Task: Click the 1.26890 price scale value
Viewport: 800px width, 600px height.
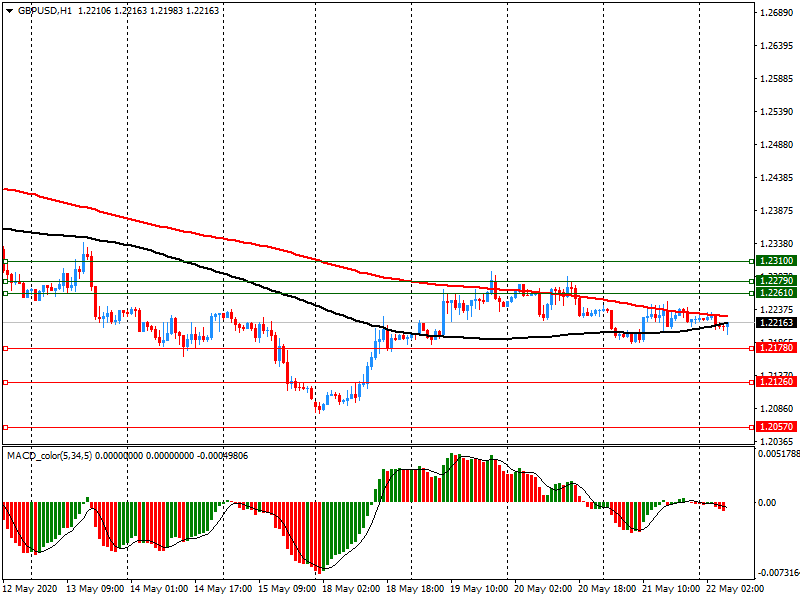Action: point(777,13)
